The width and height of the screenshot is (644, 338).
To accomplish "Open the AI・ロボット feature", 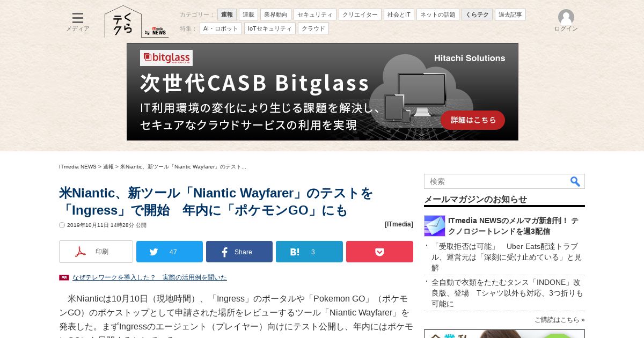I will [x=221, y=28].
